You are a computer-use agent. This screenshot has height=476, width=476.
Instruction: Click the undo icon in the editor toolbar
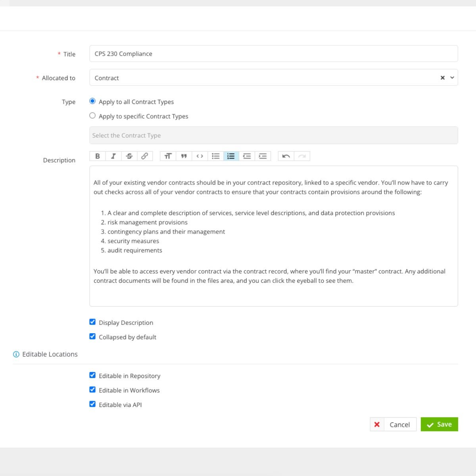tap(286, 156)
